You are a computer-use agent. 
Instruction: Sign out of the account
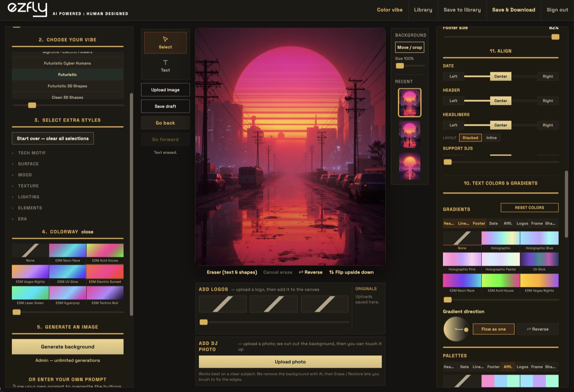pyautogui.click(x=557, y=10)
